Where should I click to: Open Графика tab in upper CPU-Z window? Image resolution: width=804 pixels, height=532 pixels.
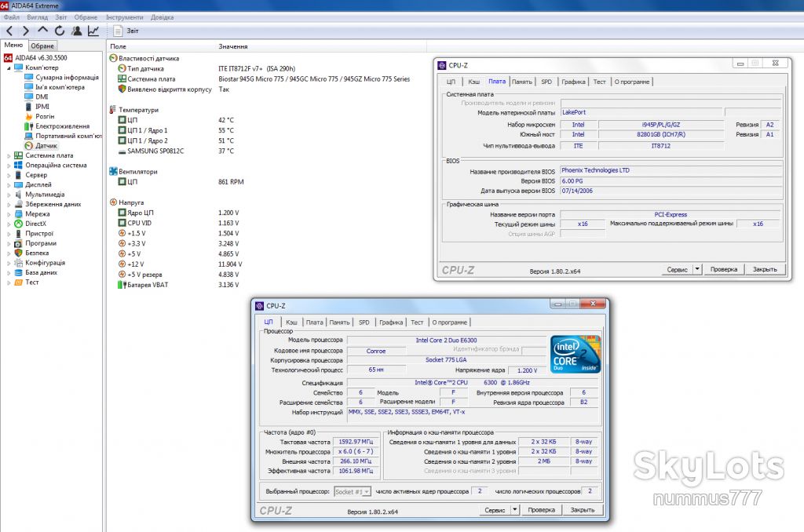click(x=573, y=82)
